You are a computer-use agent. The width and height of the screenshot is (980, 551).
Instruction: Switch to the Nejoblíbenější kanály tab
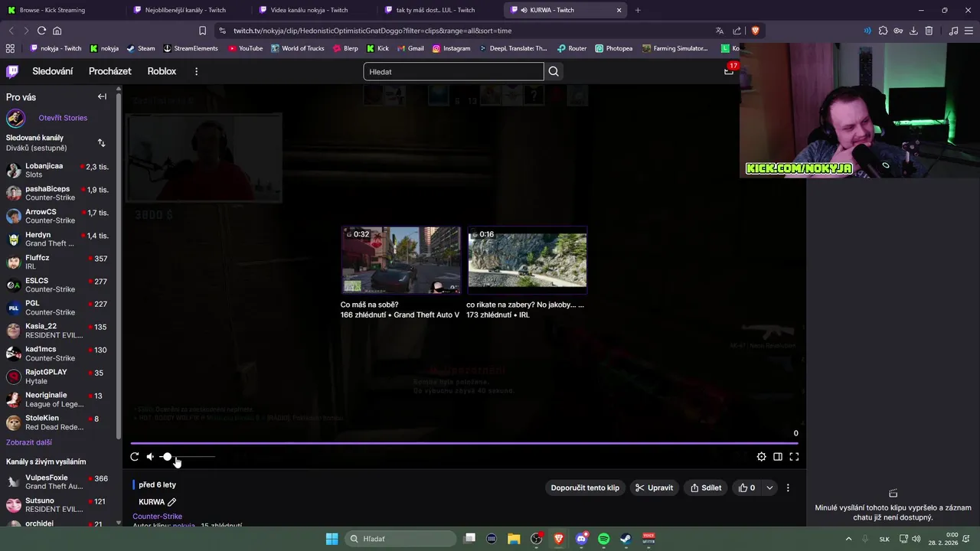coord(188,10)
